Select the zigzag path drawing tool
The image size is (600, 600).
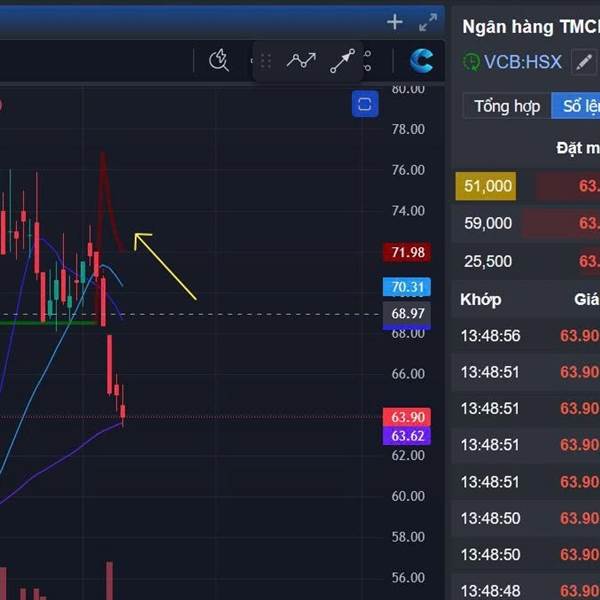pos(301,60)
